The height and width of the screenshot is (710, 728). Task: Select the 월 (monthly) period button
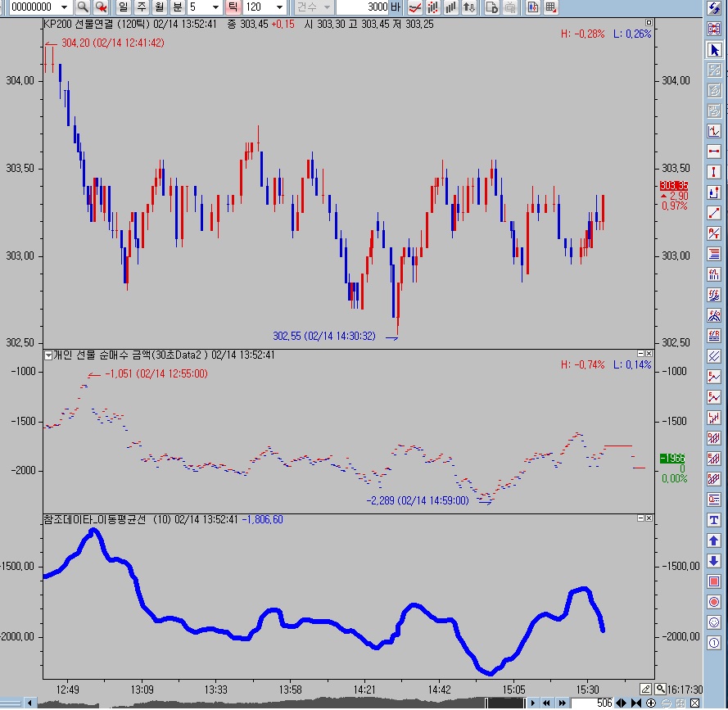[159, 7]
